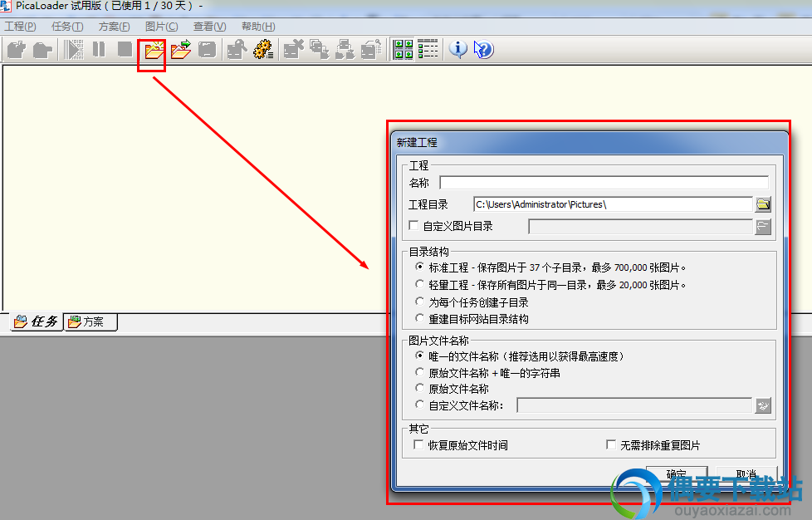Select 轻量工程 single directory radio
Screen dimensions: 812x520
point(419,284)
